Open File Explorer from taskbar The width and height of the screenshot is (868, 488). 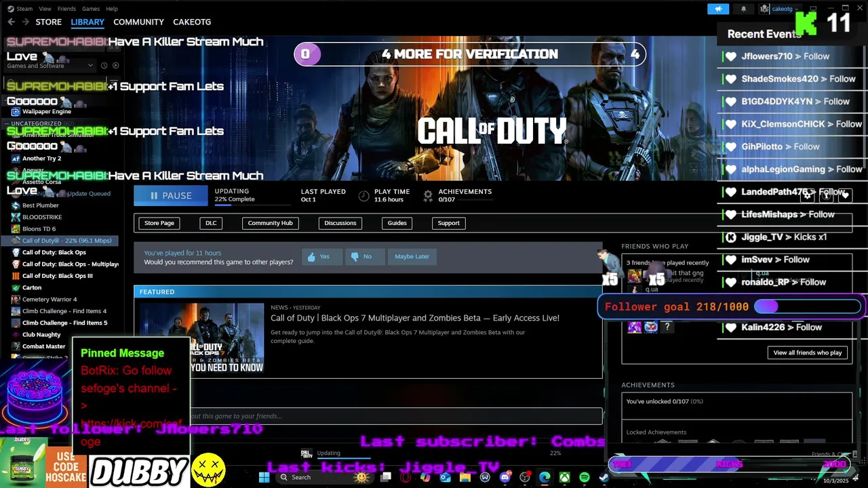[465, 477]
